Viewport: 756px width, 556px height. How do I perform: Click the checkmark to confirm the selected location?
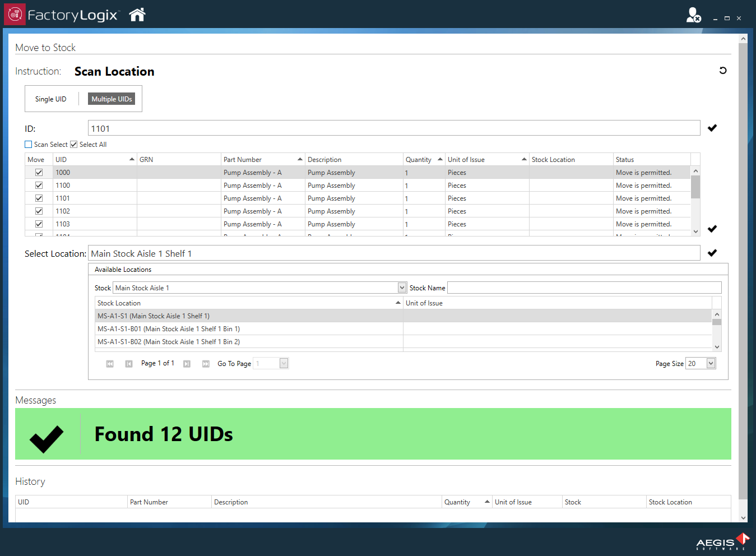[x=712, y=253]
